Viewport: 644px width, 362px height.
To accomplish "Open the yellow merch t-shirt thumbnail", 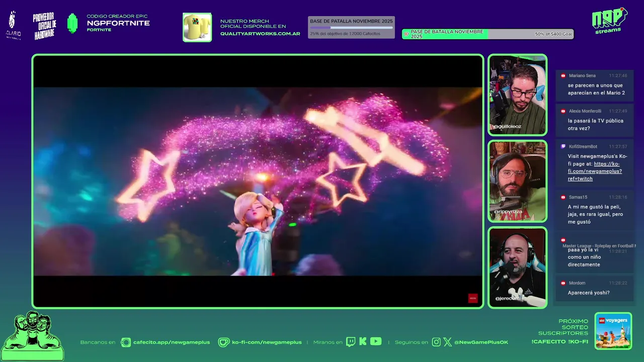I will coord(197,27).
